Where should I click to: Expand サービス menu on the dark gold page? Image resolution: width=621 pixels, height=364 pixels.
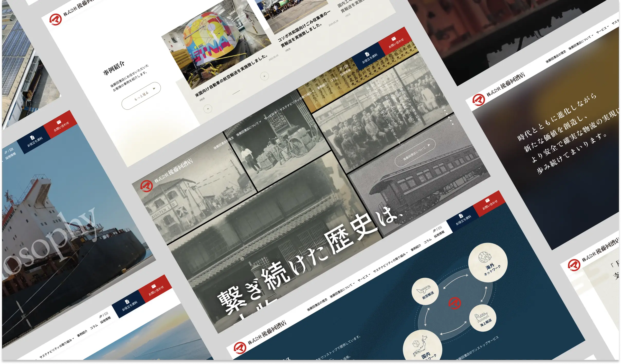point(603,30)
